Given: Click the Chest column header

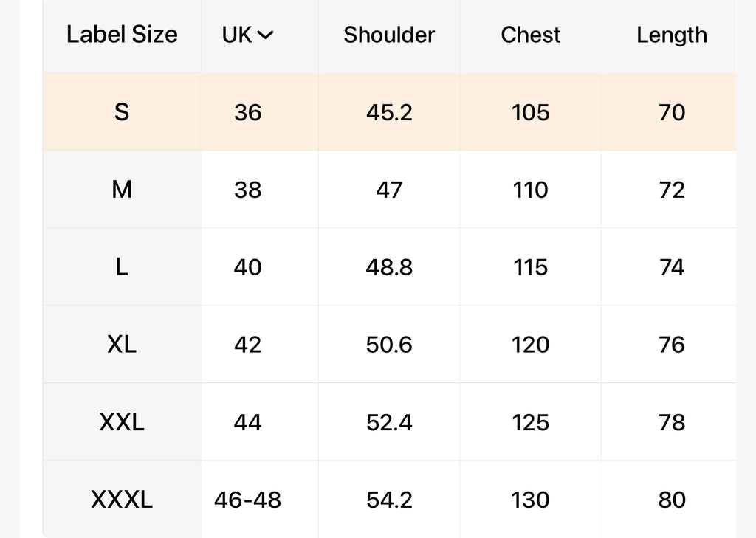Looking at the screenshot, I should coord(530,35).
